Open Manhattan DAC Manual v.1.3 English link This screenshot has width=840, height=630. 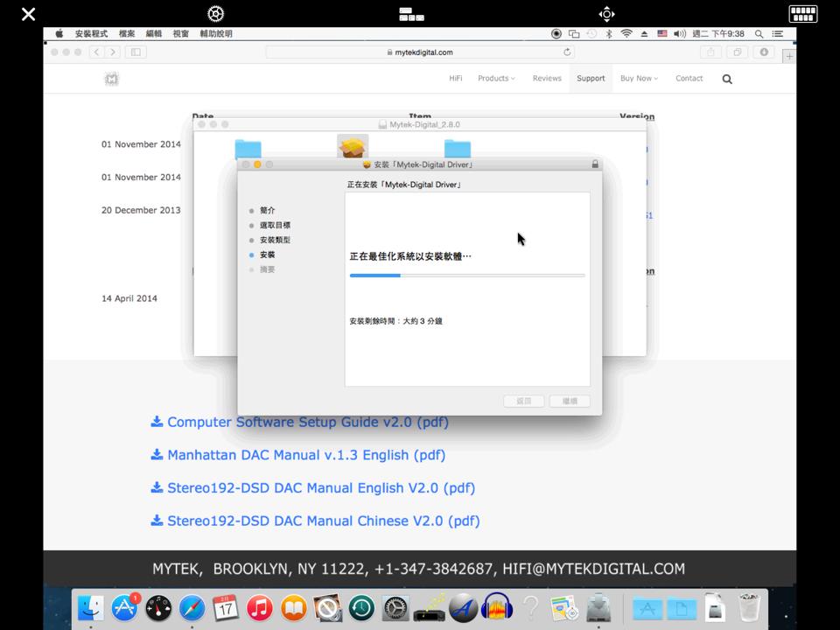point(297,455)
